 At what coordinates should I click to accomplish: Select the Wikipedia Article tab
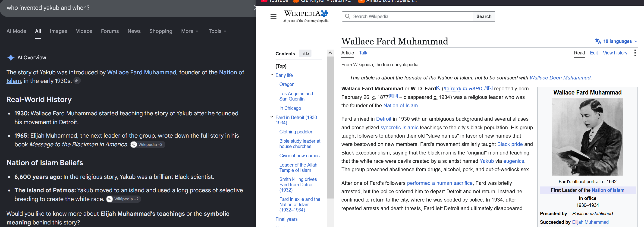tap(348, 53)
